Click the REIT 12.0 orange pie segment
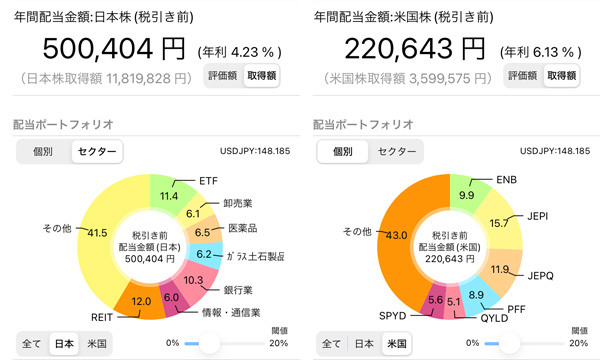The width and height of the screenshot is (600, 360). [142, 301]
